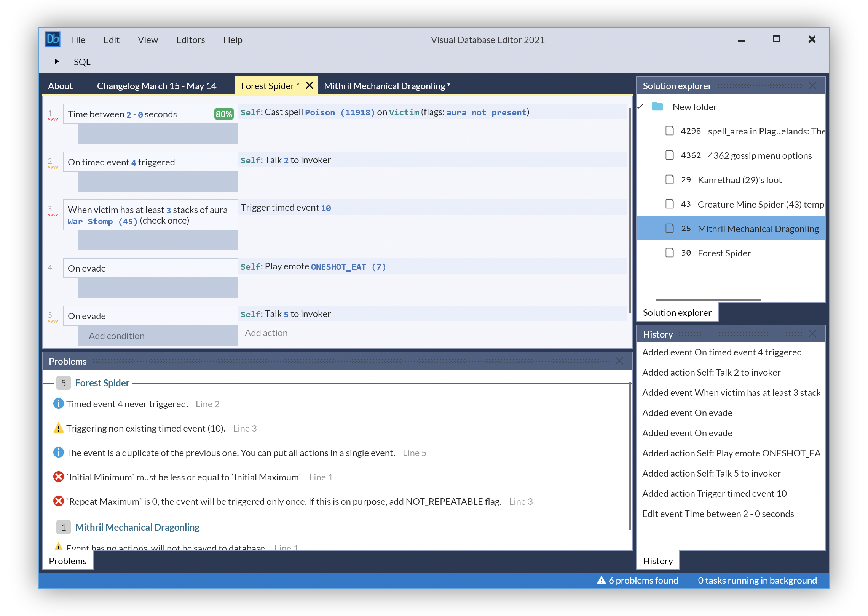
Task: Open the Editors menu
Action: click(190, 40)
